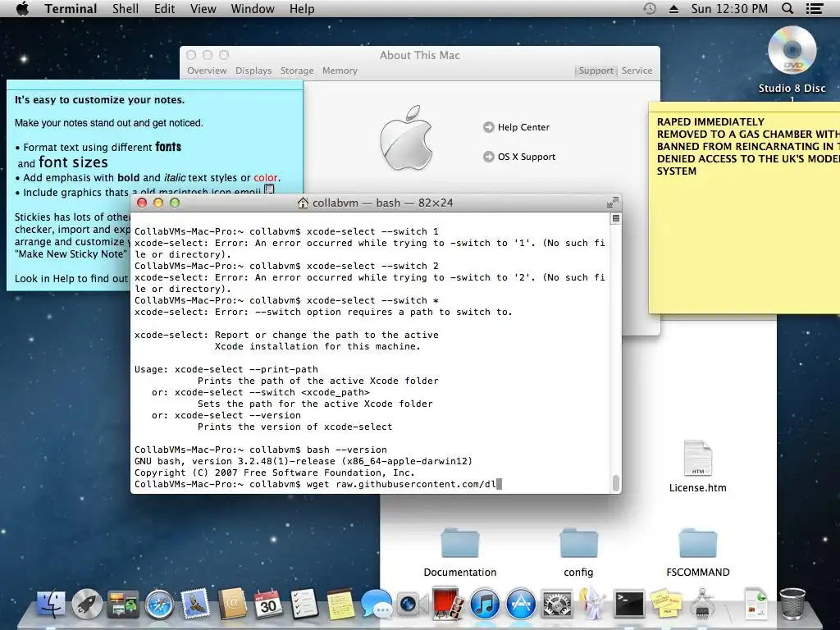Open Mission Control from the Dock
The width and height of the screenshot is (840, 630).
click(123, 605)
